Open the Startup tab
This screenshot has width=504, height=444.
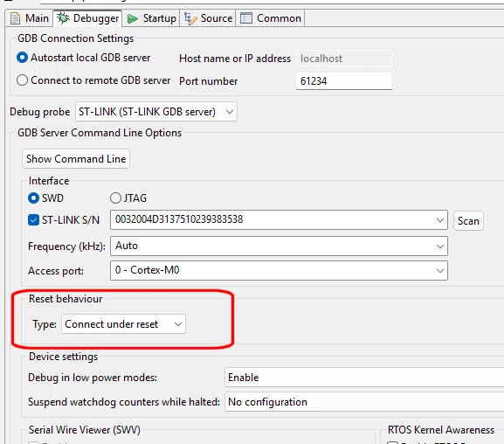click(x=151, y=18)
